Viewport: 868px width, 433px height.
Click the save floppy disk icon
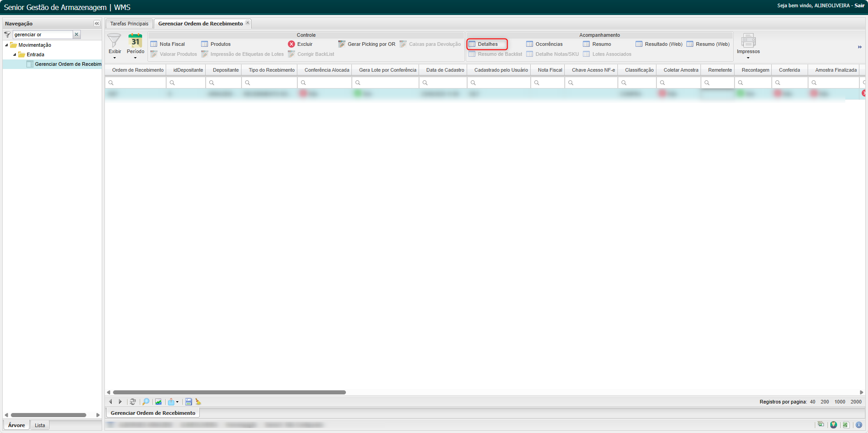coord(188,402)
